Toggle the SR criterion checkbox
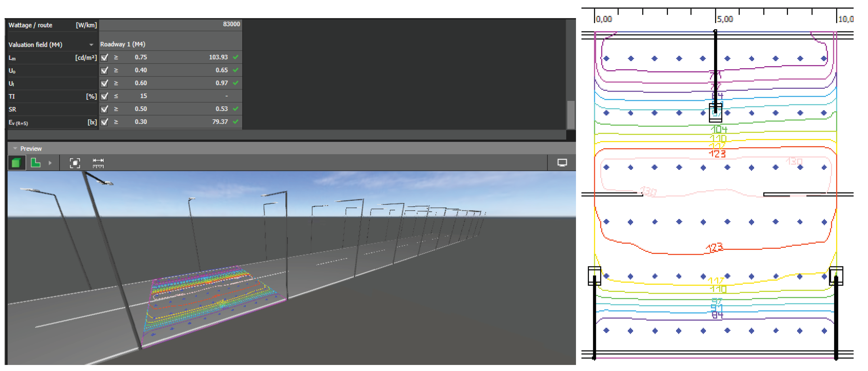This screenshot has height=371, width=868. point(104,109)
